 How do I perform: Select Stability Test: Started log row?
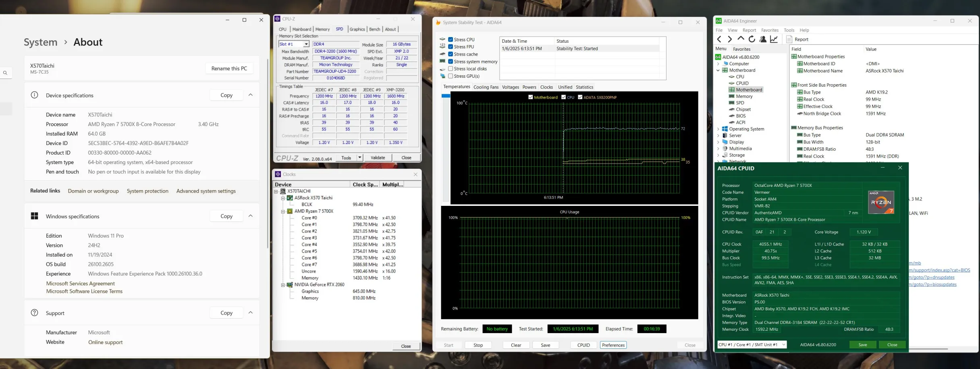pos(579,49)
